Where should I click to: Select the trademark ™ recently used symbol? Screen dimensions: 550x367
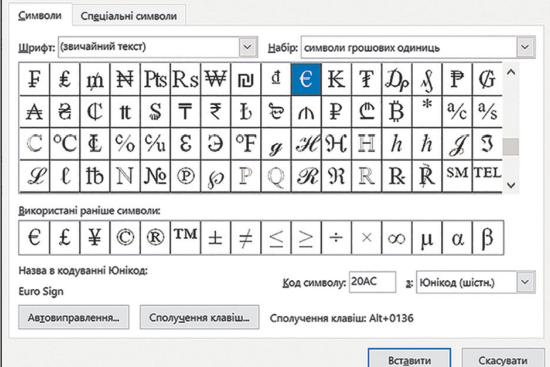[x=185, y=238]
